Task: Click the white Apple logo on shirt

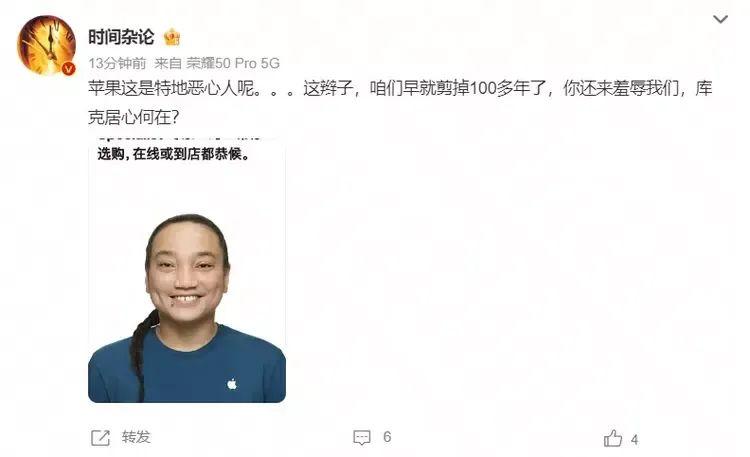Action: [x=232, y=383]
